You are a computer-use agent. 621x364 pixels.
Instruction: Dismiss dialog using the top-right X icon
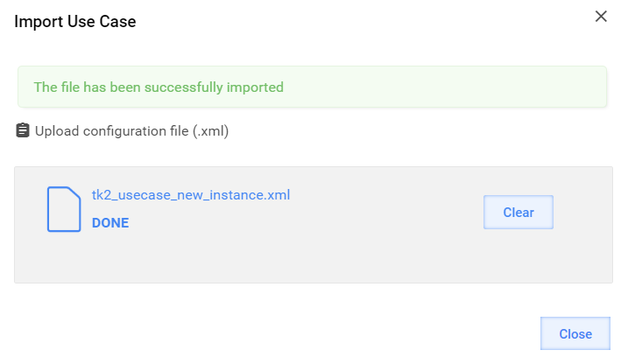click(x=601, y=17)
